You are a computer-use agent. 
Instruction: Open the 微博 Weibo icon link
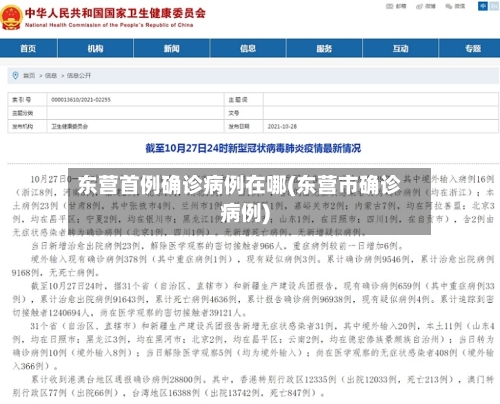point(426,6)
